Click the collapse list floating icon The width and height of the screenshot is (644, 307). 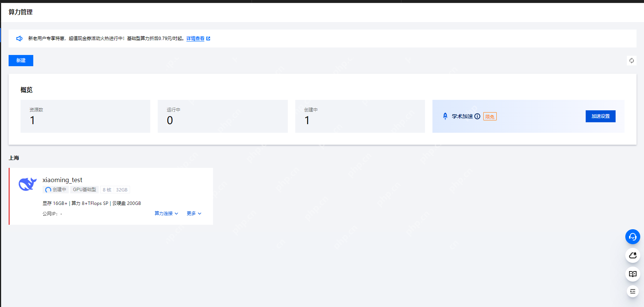coord(632,291)
